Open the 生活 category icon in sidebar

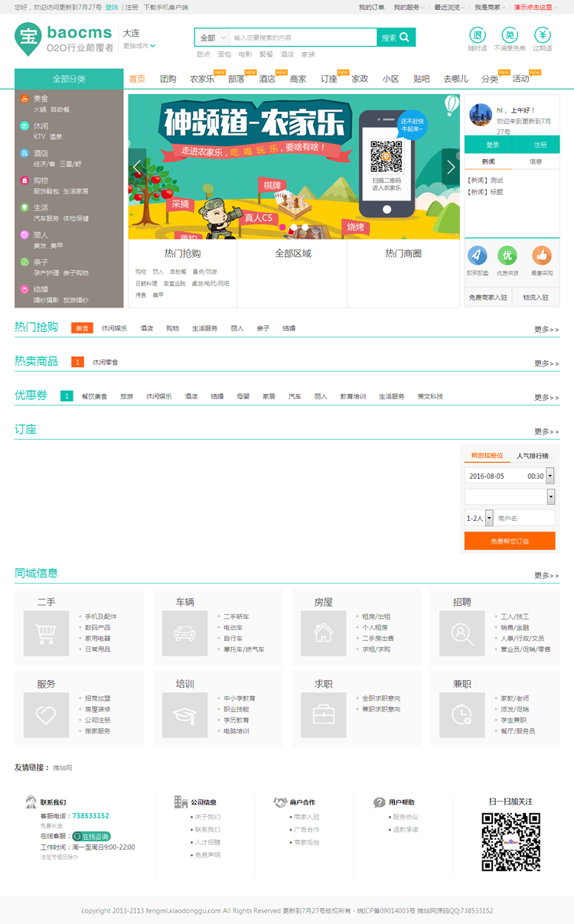(x=24, y=207)
